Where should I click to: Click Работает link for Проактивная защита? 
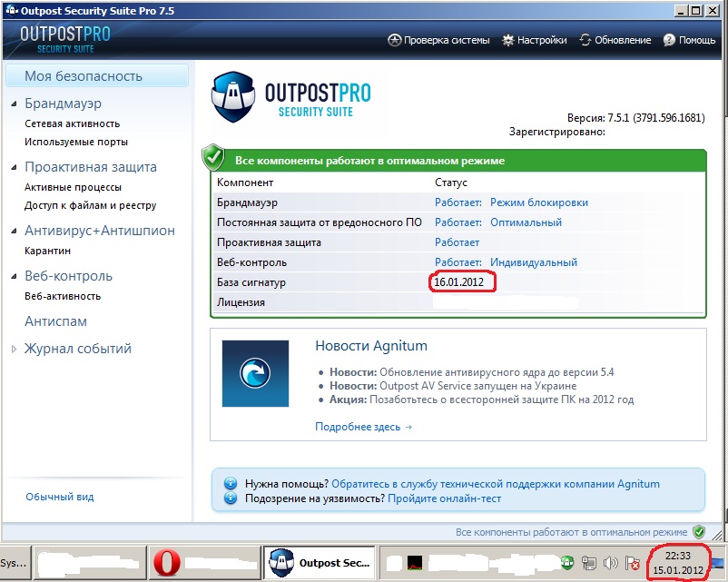[x=457, y=242]
